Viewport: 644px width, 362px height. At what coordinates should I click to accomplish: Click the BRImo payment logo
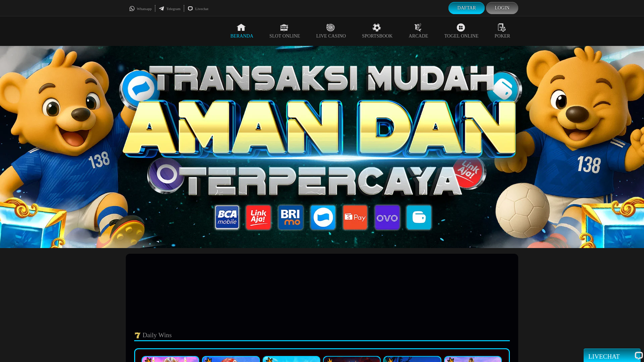(x=291, y=218)
